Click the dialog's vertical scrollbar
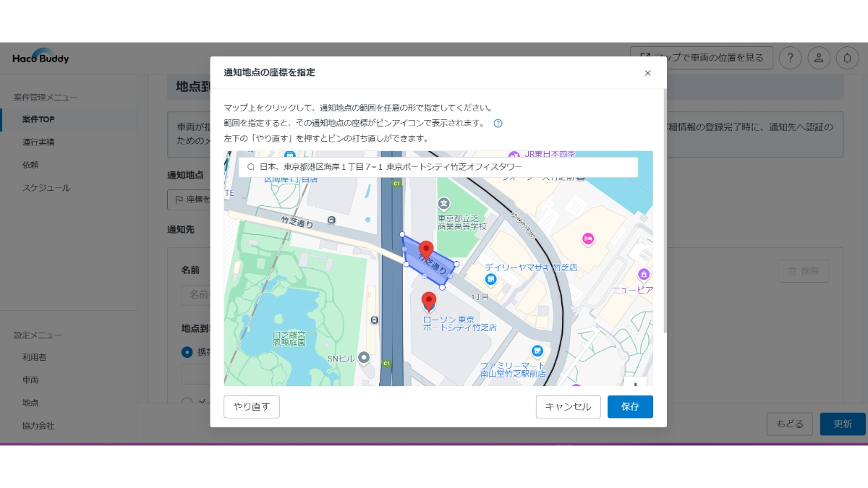868x488 pixels. 664,211
